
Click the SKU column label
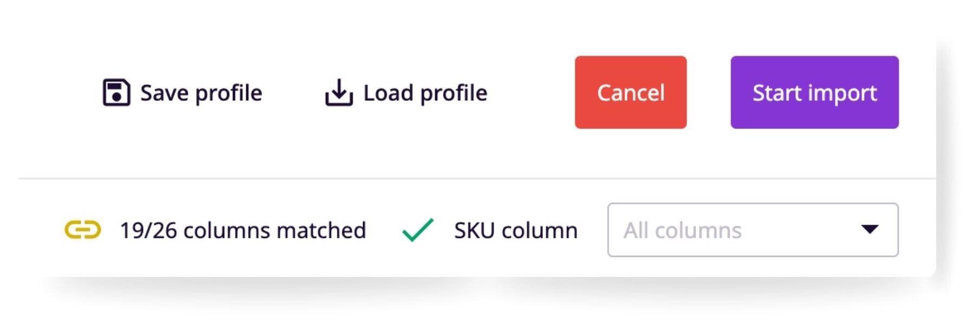(x=516, y=231)
